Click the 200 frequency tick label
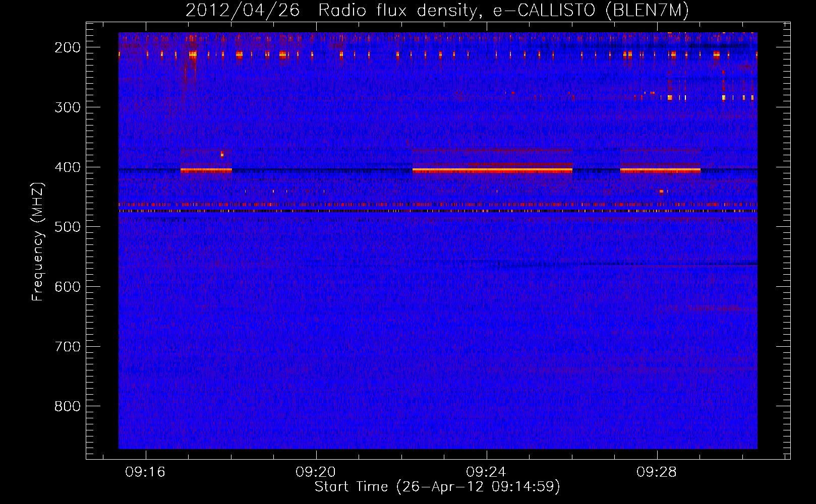The image size is (816, 504). coord(68,47)
